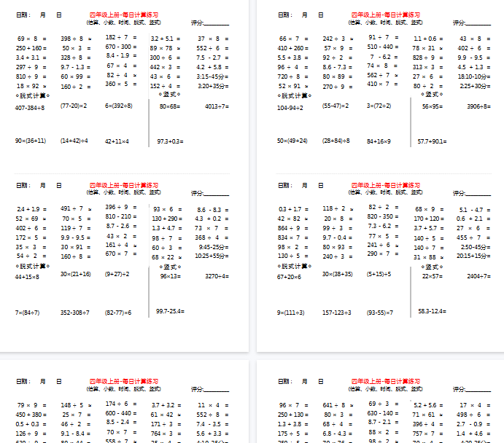Select the division problem 3270÷4=

pos(217,276)
